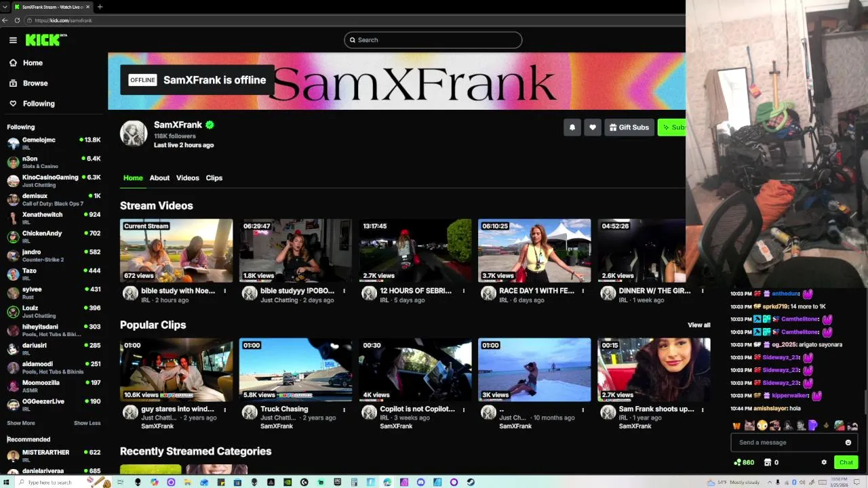Viewport: 868px width, 488px height.
Task: Click View all for Popular Clips
Action: (699, 325)
